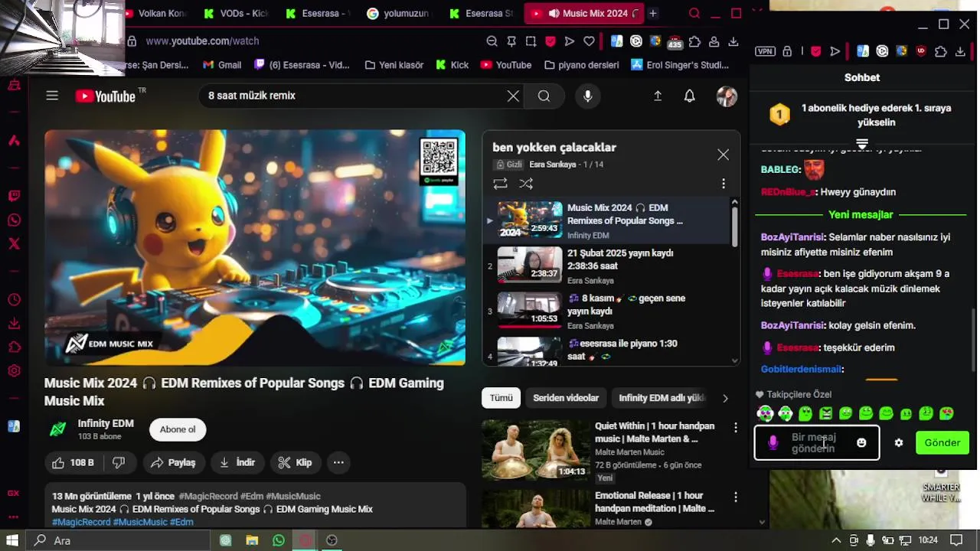The image size is (980, 551).
Task: Insert the angry green emote
Action: [825, 413]
